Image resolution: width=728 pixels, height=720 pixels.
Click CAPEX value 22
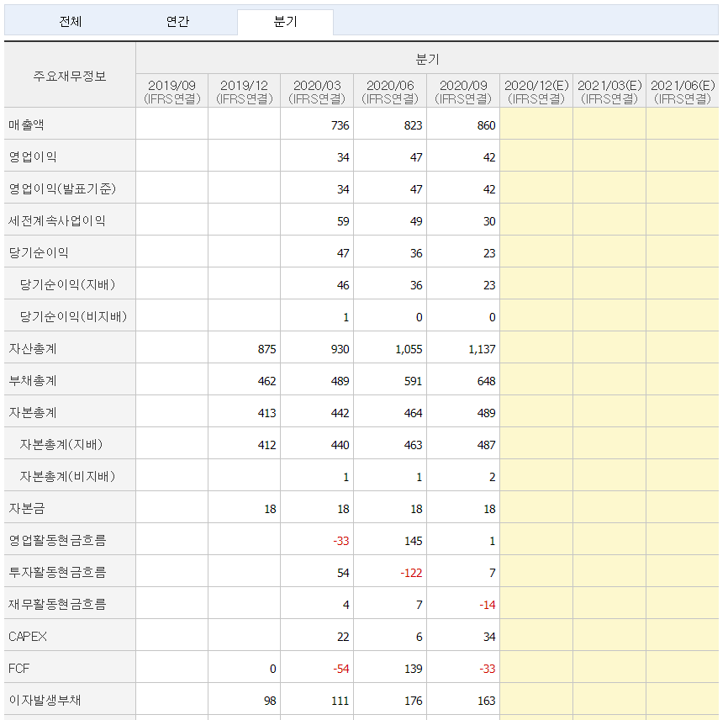pyautogui.click(x=343, y=637)
